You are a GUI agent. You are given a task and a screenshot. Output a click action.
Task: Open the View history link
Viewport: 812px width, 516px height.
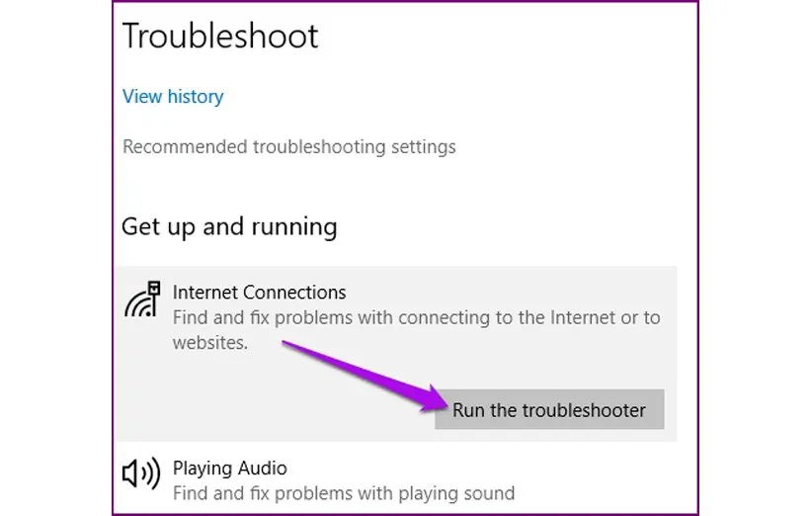pyautogui.click(x=173, y=97)
